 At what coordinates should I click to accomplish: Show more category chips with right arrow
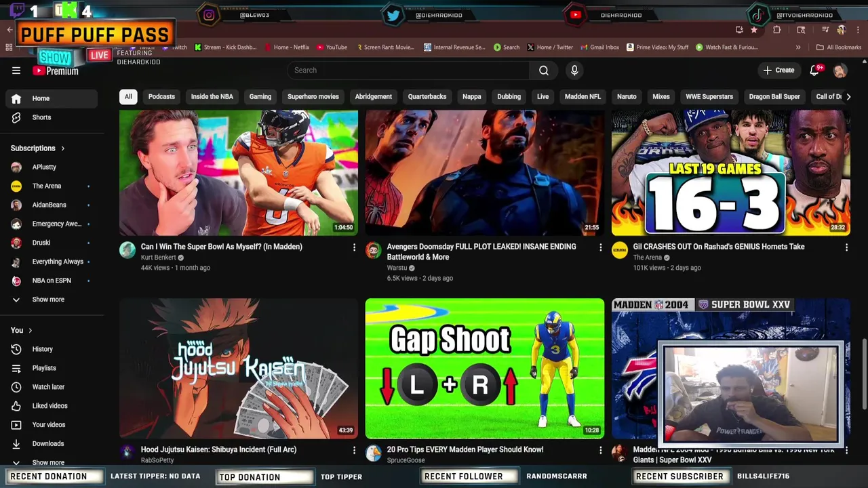click(848, 97)
